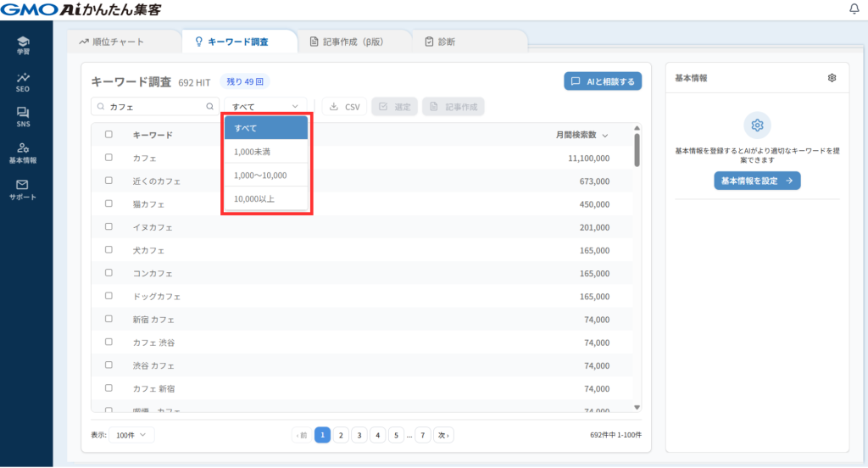Check the box for 猫カフェ keyword
868x468 pixels.
pos(108,204)
